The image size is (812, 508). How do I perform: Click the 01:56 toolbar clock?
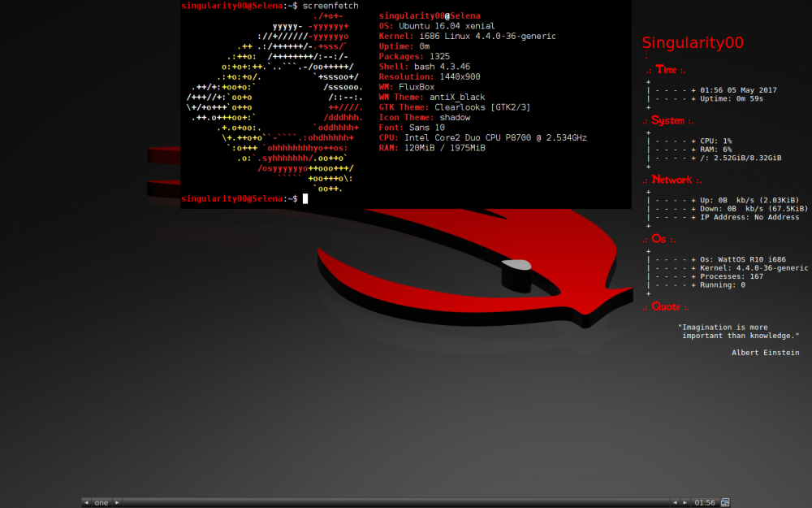point(704,502)
